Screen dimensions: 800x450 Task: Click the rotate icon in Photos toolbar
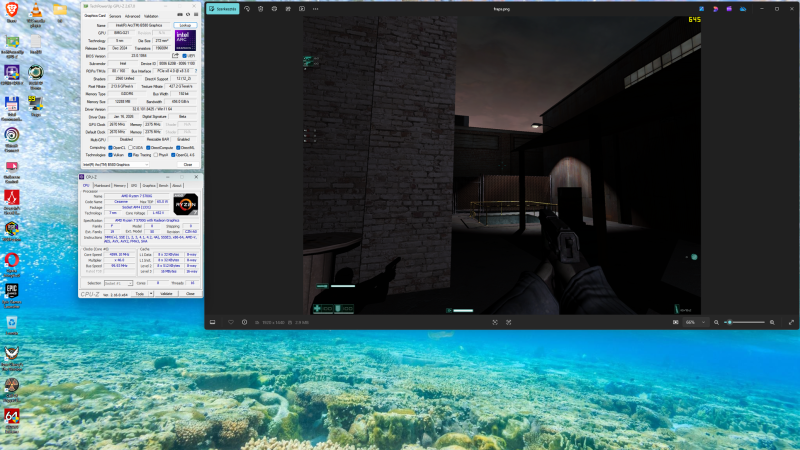click(247, 9)
